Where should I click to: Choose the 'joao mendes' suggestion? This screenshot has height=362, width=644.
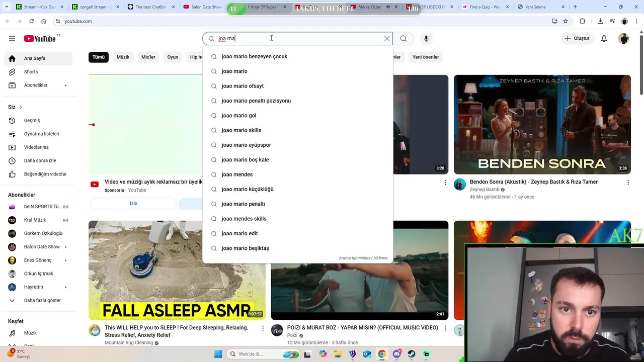coord(297,174)
